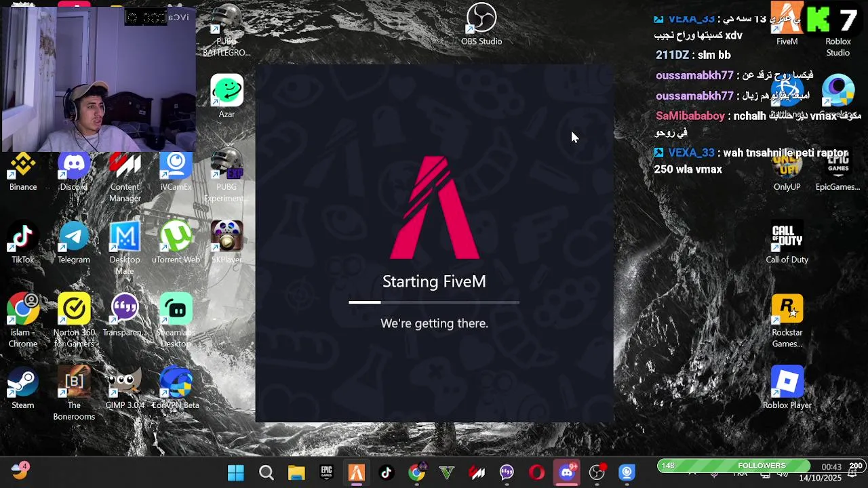Open the GIMP 3.0.4 desktop icon
This screenshot has height=488, width=868.
tap(125, 389)
